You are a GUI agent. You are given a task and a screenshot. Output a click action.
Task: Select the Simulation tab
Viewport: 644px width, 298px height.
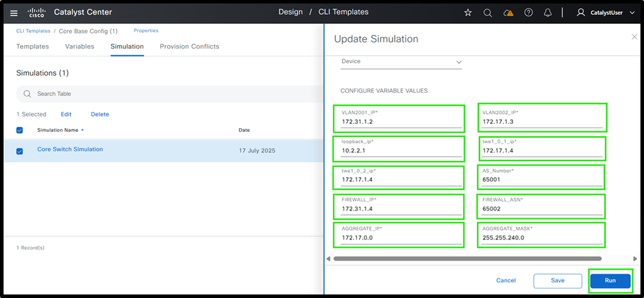tap(127, 47)
